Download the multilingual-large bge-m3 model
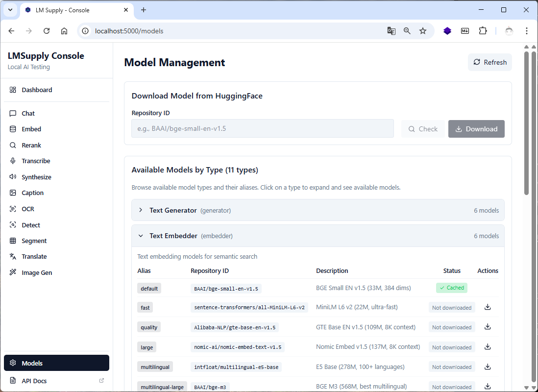The width and height of the screenshot is (538, 392). click(488, 387)
